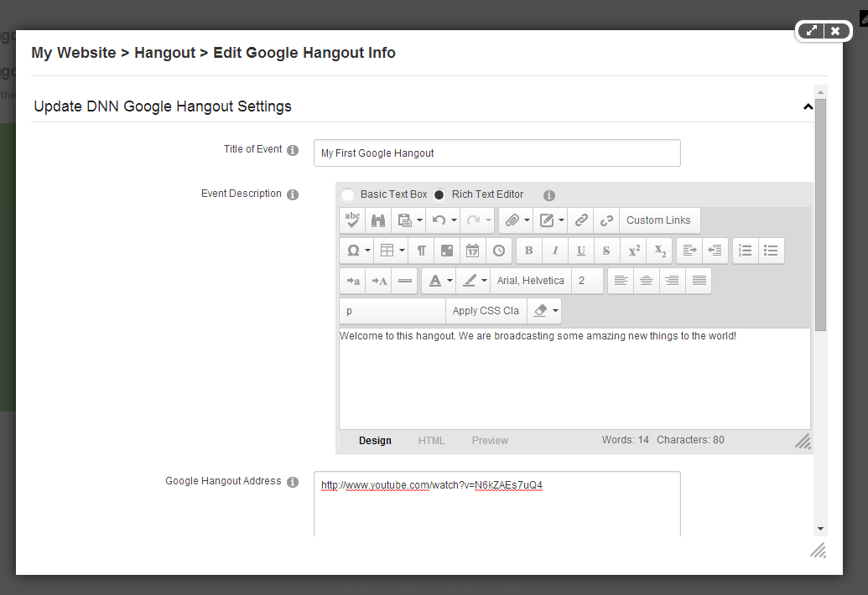Click inside the rich text editing area

coord(574,379)
